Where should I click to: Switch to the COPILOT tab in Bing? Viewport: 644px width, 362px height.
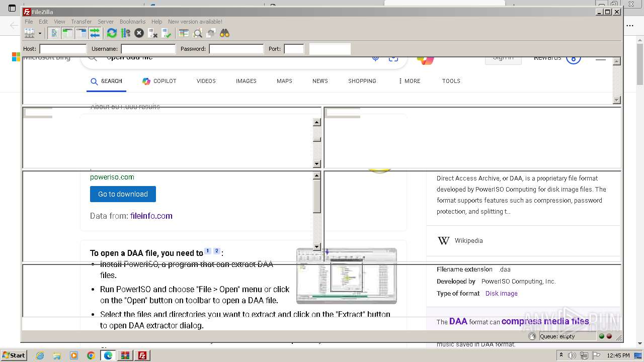(159, 81)
